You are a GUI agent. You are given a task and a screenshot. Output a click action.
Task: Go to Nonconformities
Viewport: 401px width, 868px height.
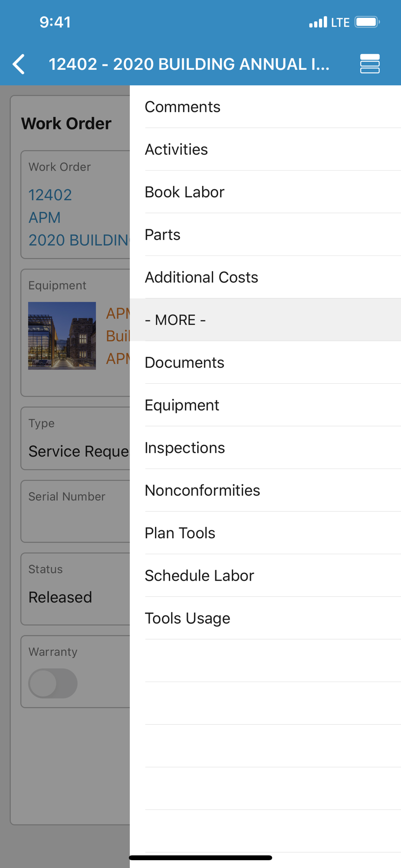pyautogui.click(x=265, y=490)
